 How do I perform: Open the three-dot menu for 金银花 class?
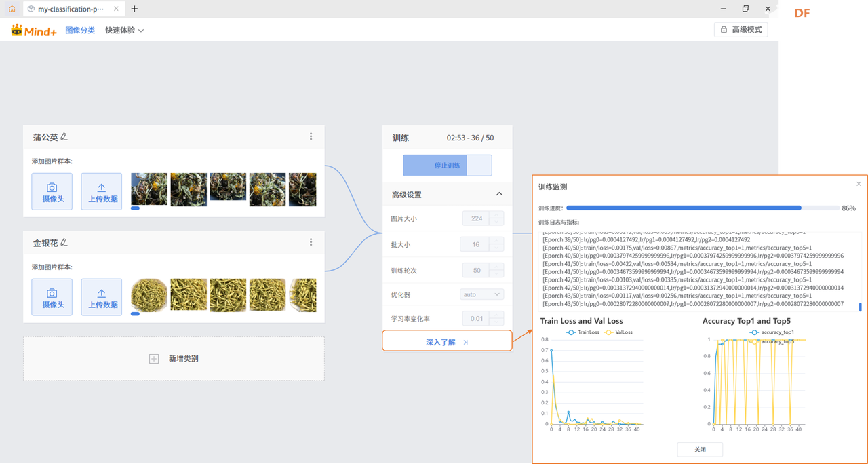(311, 242)
